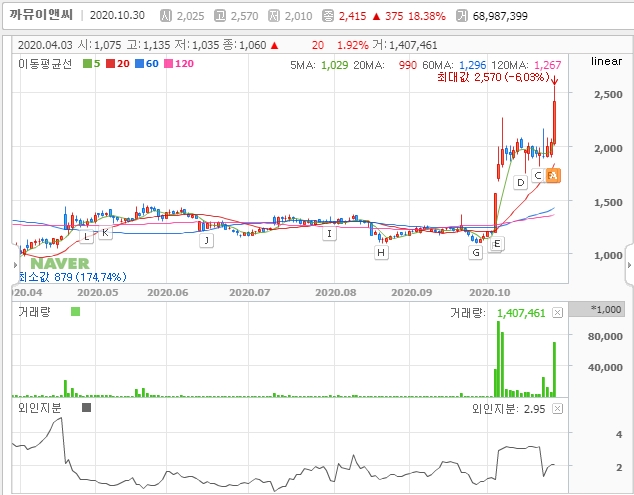Click the news marker labeled K

(x=105, y=233)
